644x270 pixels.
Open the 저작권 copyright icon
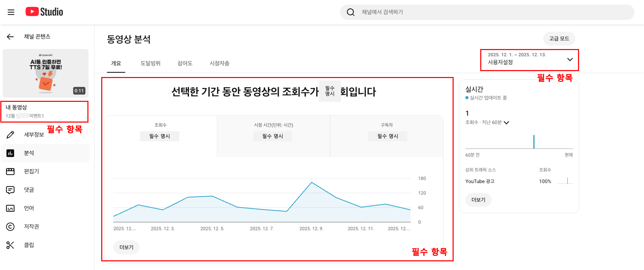[x=10, y=226]
